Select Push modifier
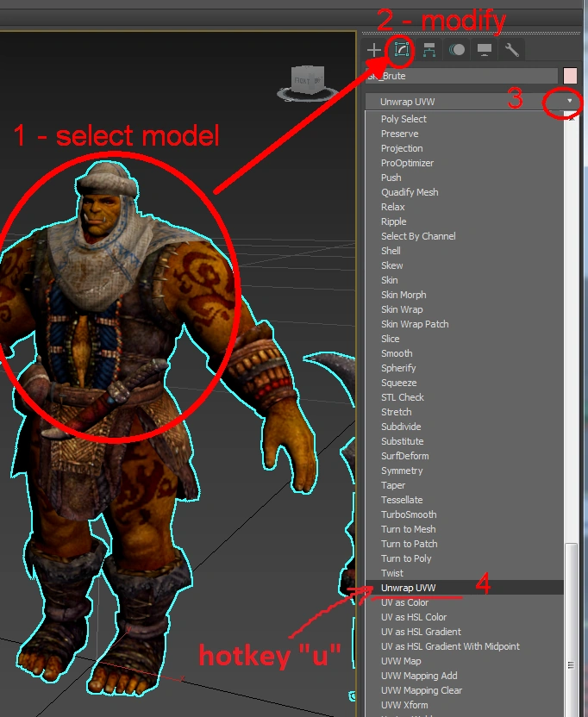Image resolution: width=588 pixels, height=717 pixels. tap(391, 178)
